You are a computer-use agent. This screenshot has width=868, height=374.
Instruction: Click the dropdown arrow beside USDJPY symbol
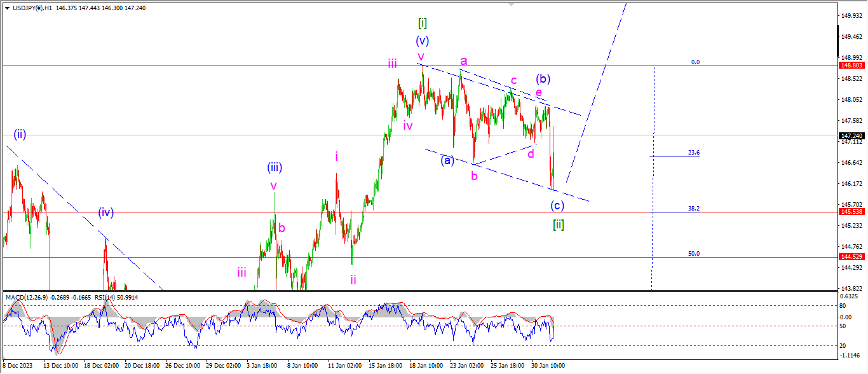tap(7, 8)
